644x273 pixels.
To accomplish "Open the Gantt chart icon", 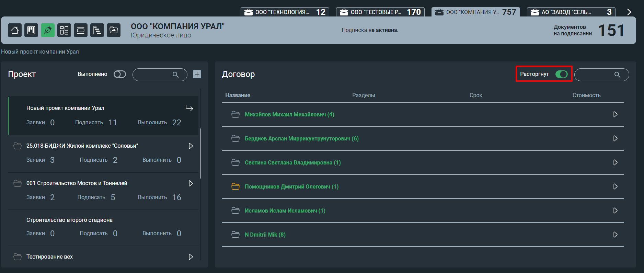I will 97,30.
